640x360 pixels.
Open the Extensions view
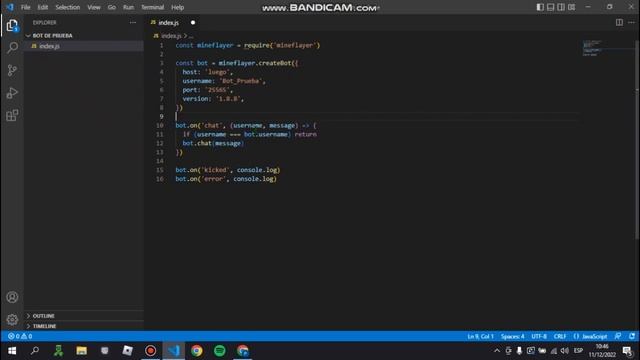(12, 116)
